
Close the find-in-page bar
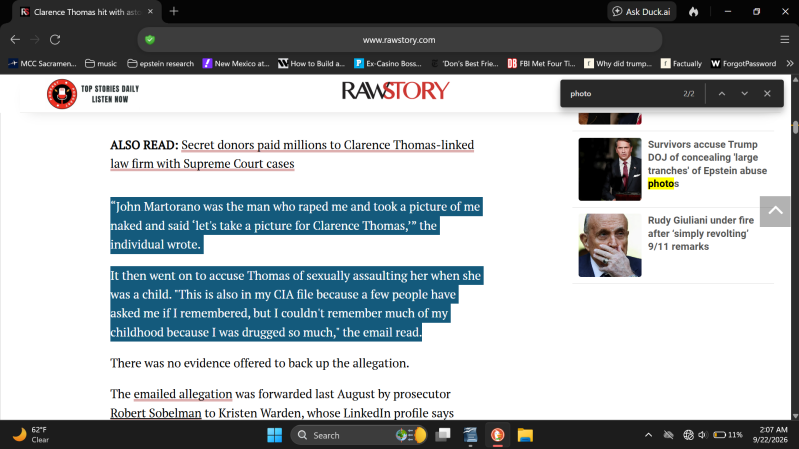(x=767, y=94)
